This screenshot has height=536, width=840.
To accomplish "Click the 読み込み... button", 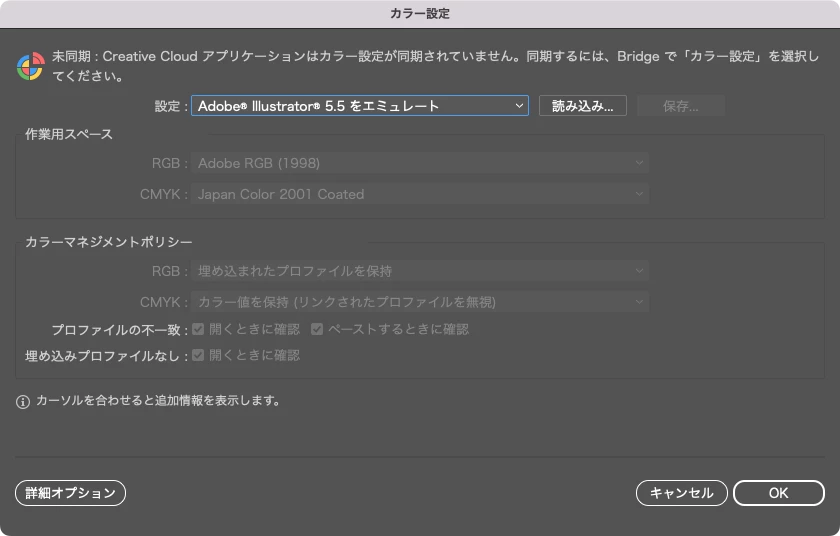I will (x=582, y=106).
